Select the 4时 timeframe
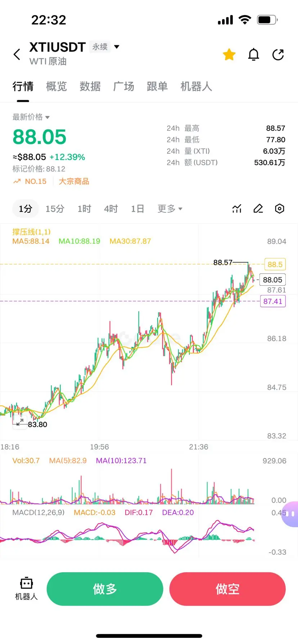Viewport: 298px width, 644px height. (x=111, y=209)
